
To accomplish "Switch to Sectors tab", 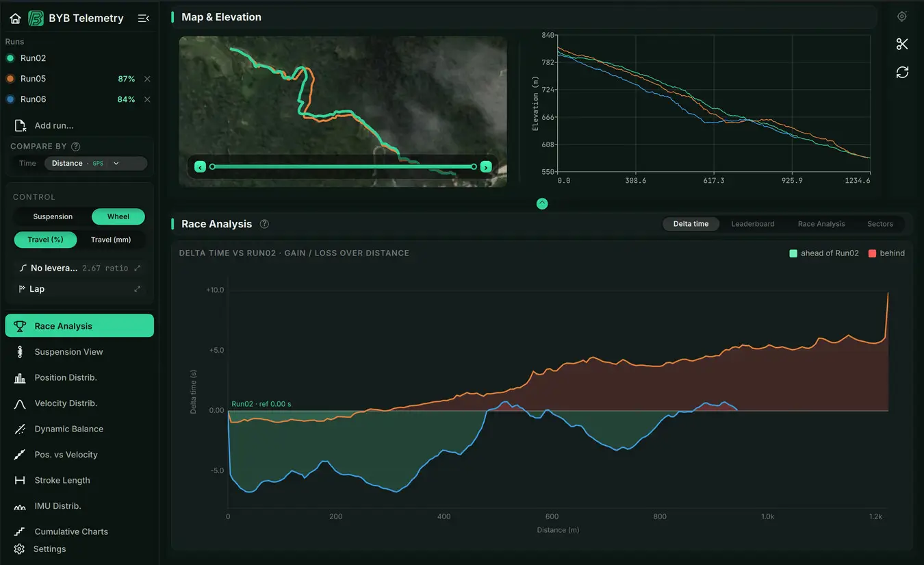I will pos(880,224).
